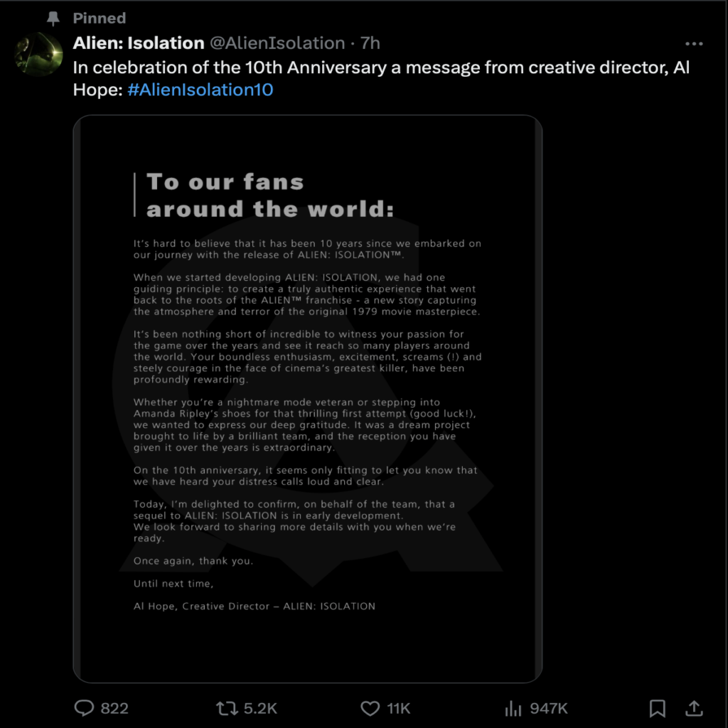Repost the tweet using the retweet arrows icon

225,708
